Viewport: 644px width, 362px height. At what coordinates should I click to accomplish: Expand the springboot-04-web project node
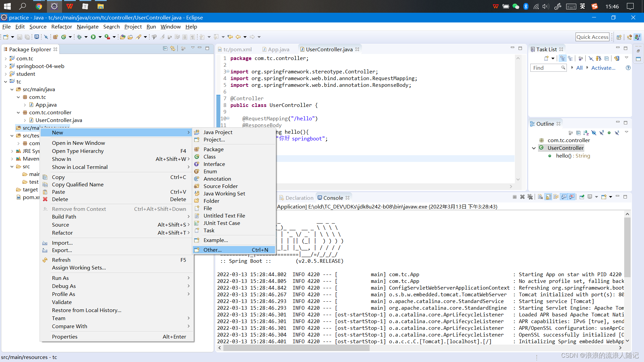click(x=6, y=66)
